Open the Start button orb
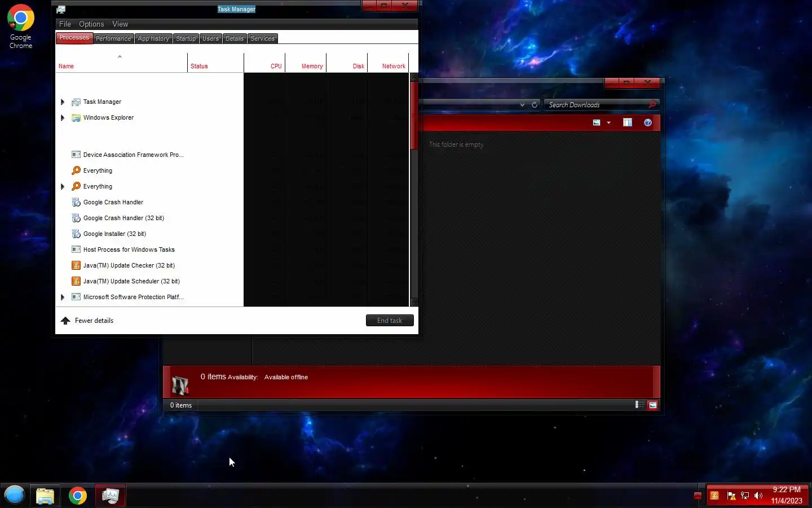Image resolution: width=812 pixels, height=508 pixels. [x=15, y=495]
